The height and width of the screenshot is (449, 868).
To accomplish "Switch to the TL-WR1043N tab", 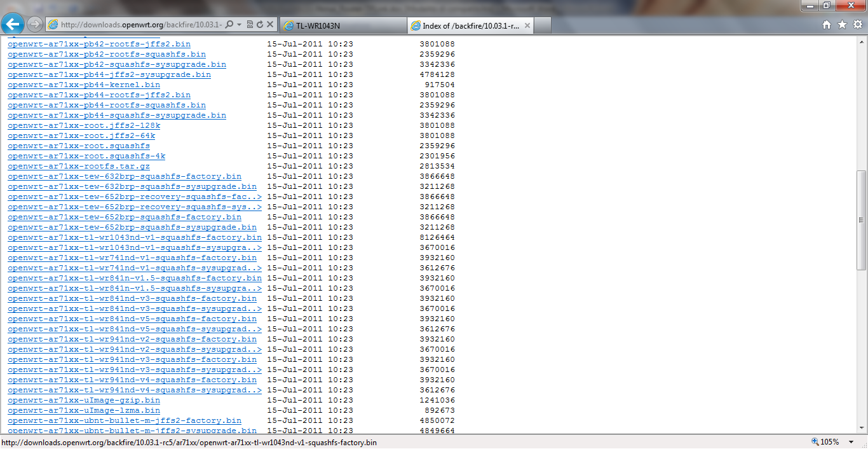I will pos(342,25).
